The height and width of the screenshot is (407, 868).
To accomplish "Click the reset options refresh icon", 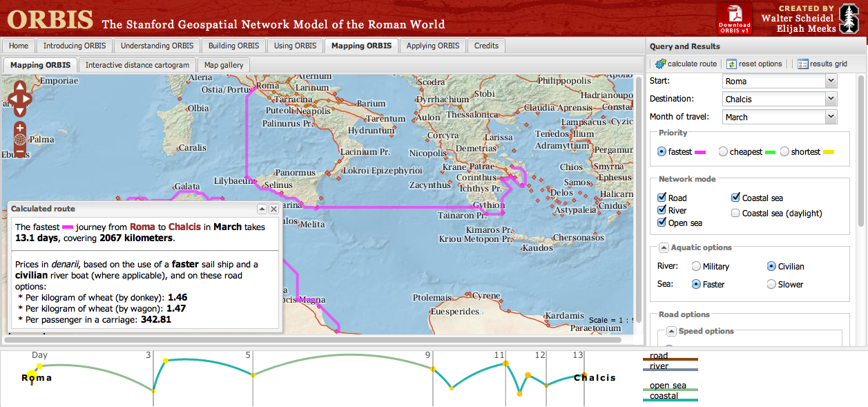I will coord(731,64).
